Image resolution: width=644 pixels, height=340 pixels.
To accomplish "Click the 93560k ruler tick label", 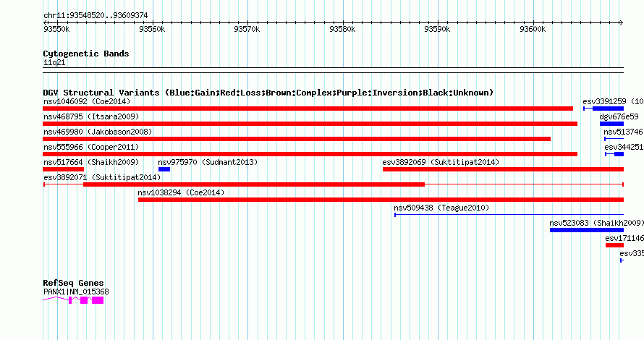I will click(152, 29).
